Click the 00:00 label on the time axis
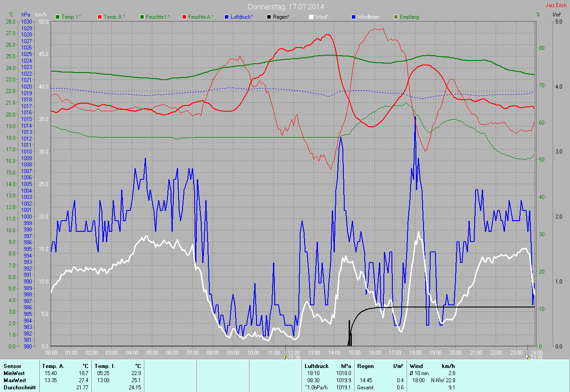 51,352
